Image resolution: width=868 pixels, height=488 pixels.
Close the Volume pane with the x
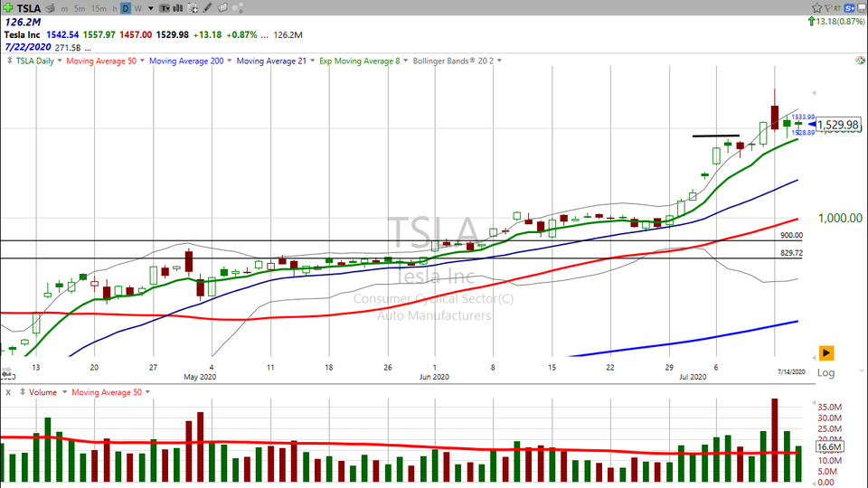pos(7,392)
